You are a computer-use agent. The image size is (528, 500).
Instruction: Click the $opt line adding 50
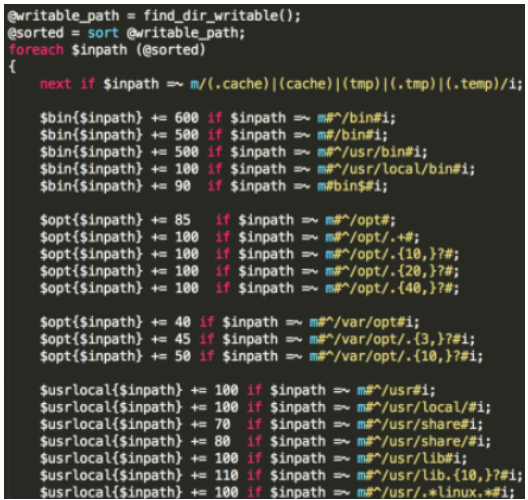pyautogui.click(x=261, y=356)
